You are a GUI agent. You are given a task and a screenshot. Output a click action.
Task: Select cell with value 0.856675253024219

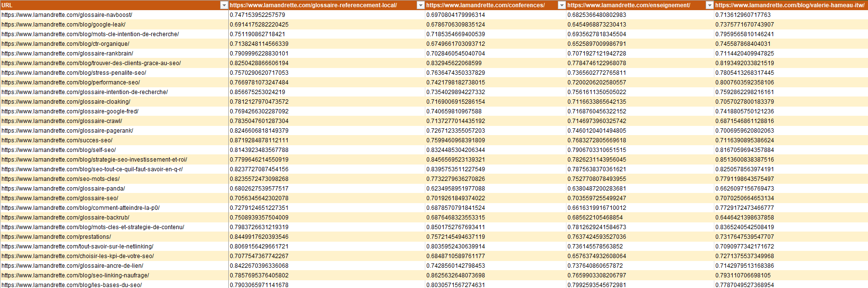coord(327,92)
